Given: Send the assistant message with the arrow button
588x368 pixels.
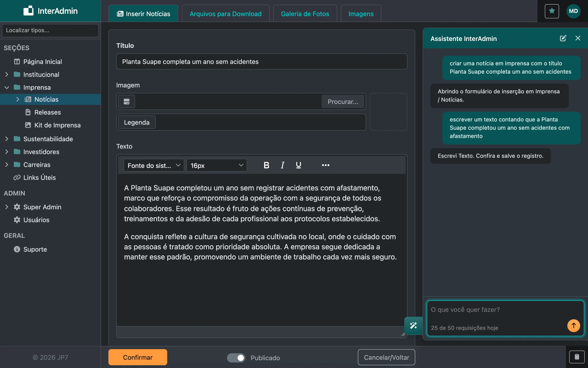Looking at the screenshot, I should (x=574, y=326).
